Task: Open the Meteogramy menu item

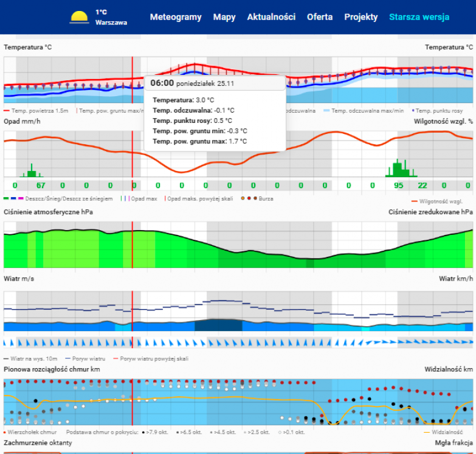Action: 176,17
